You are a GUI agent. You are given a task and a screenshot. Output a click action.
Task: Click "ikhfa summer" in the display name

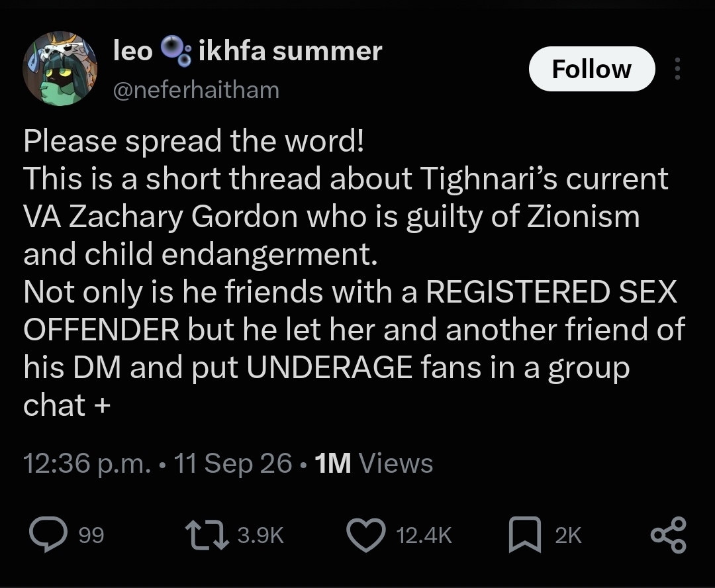point(291,50)
